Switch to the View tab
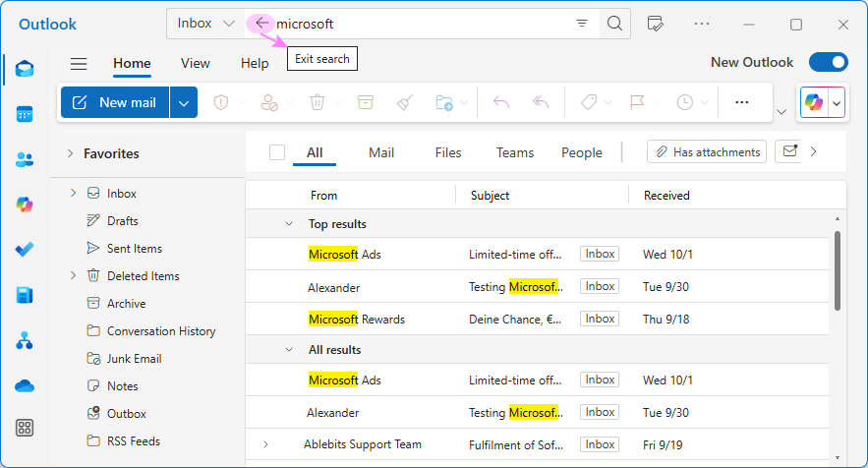This screenshot has width=868, height=468. (195, 63)
